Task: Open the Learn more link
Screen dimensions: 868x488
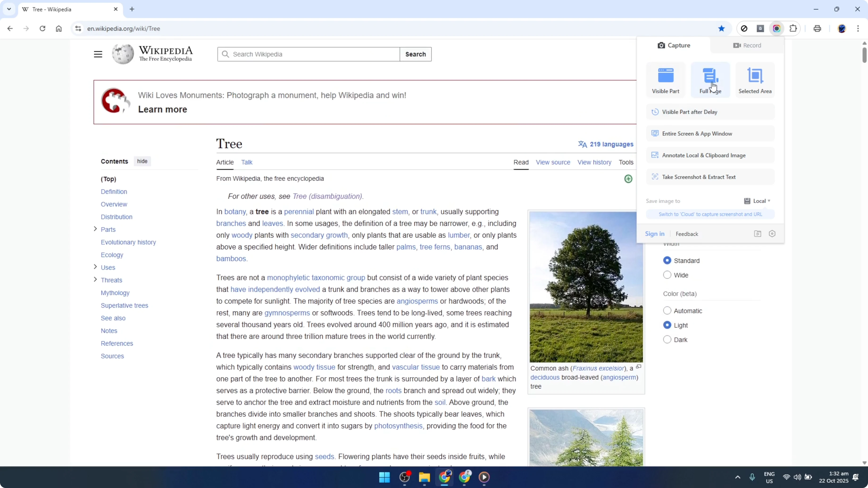Action: (x=162, y=109)
